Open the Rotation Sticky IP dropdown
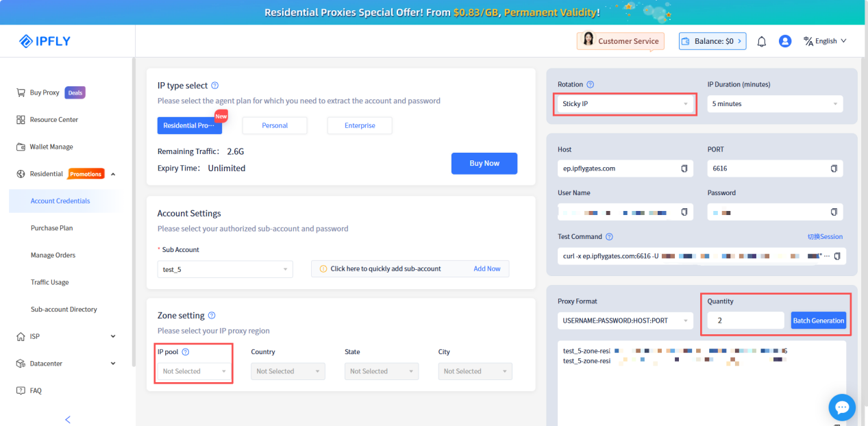This screenshot has width=868, height=426. 624,104
